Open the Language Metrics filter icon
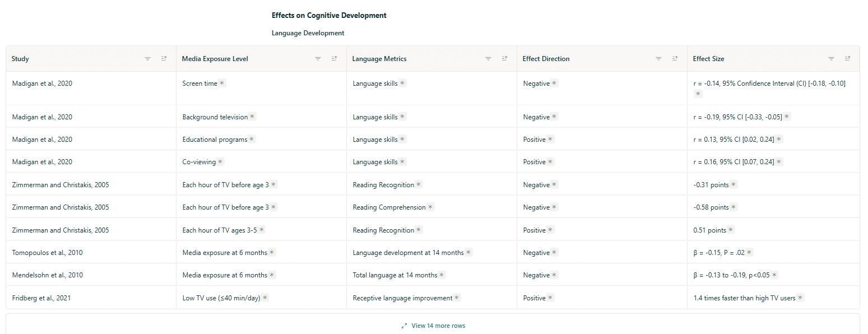Screen dimensions: 868x334 pos(488,59)
